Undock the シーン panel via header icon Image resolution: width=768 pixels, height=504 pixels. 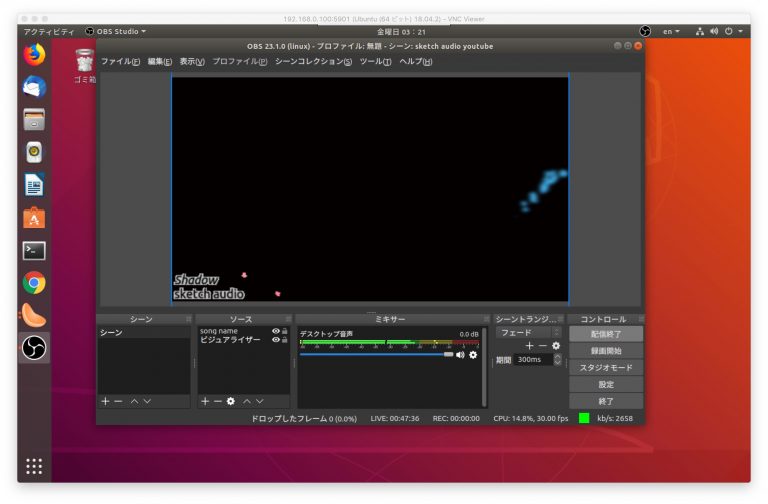(188, 319)
